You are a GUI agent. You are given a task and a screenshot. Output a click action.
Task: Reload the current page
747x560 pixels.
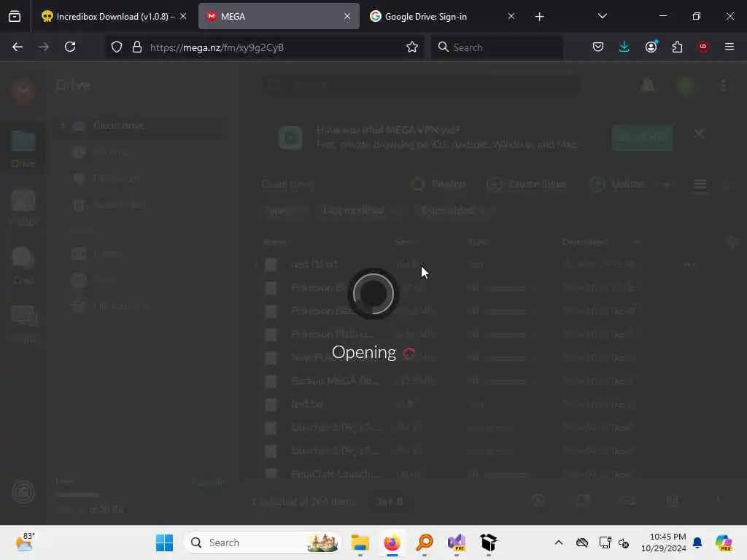click(x=70, y=47)
